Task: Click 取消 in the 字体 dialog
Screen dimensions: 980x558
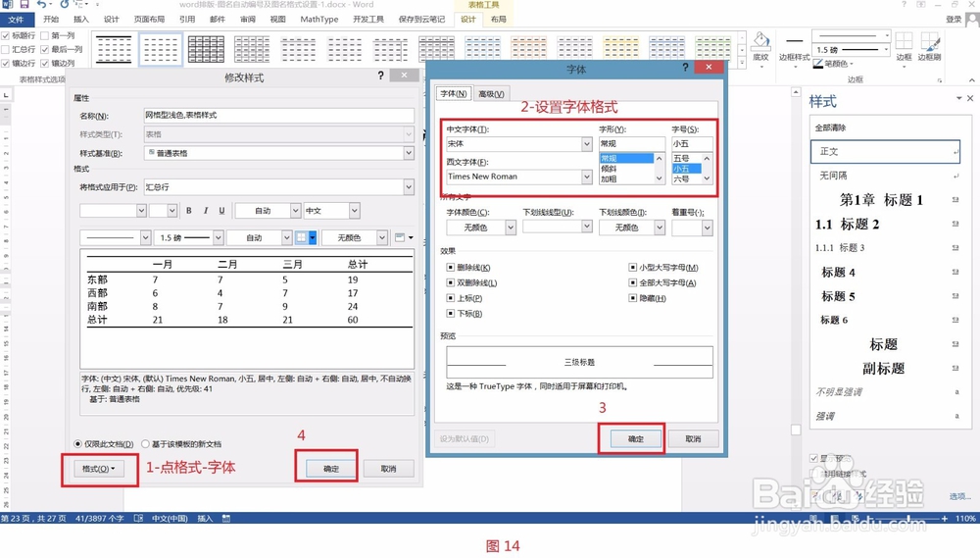Action: point(693,439)
